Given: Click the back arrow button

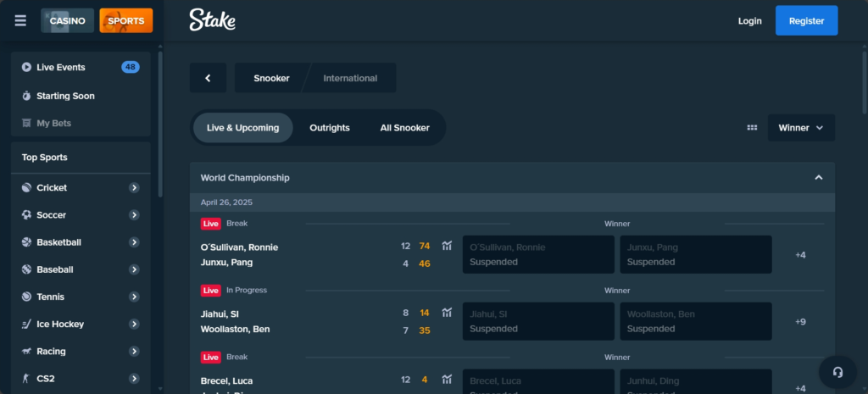Looking at the screenshot, I should tap(209, 78).
